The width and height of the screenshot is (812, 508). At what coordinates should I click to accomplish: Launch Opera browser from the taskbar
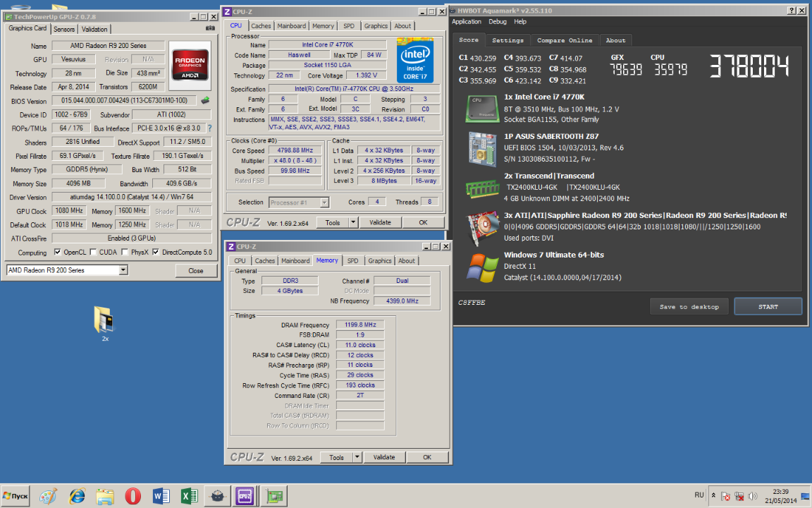pos(133,496)
